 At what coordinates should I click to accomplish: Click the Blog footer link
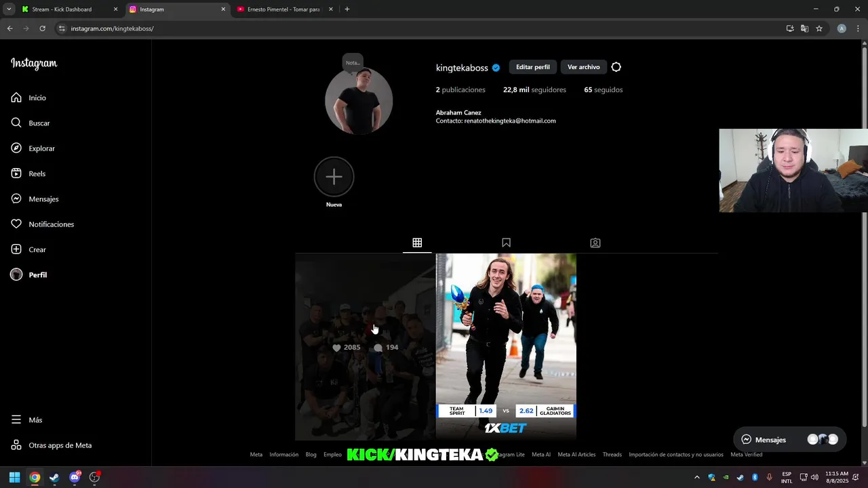pyautogui.click(x=311, y=455)
